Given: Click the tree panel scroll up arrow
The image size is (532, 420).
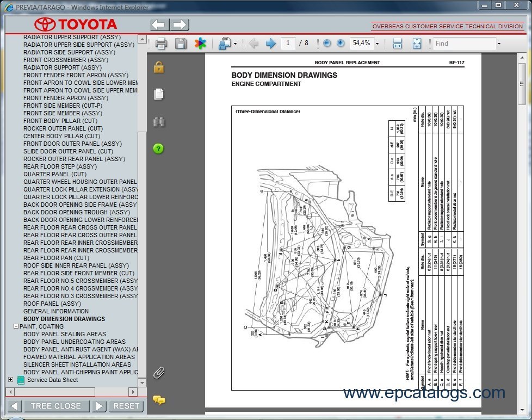Looking at the screenshot, I should 142,39.
